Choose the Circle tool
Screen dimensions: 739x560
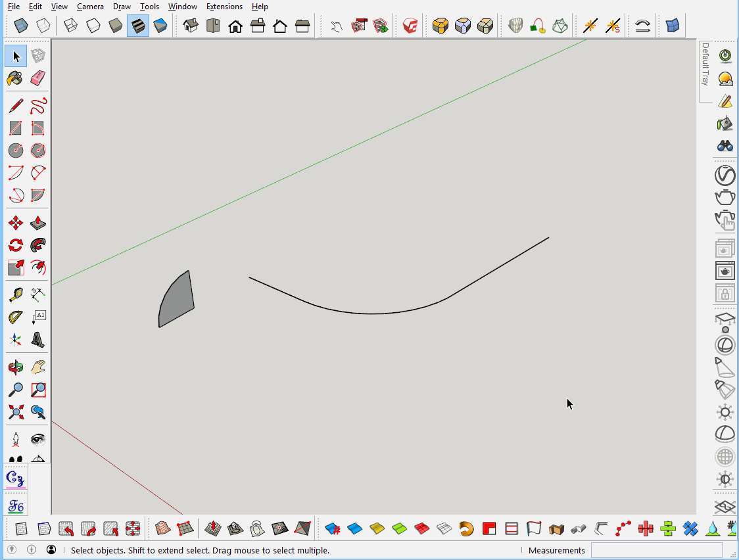coord(16,151)
